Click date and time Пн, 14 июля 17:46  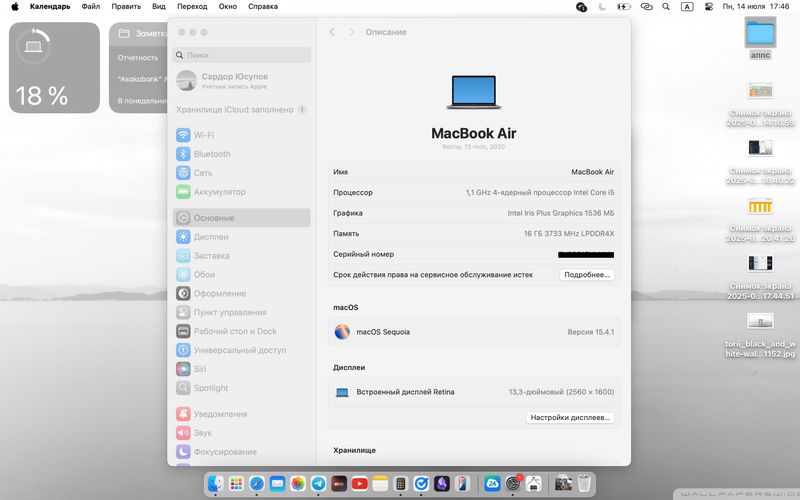756,7
